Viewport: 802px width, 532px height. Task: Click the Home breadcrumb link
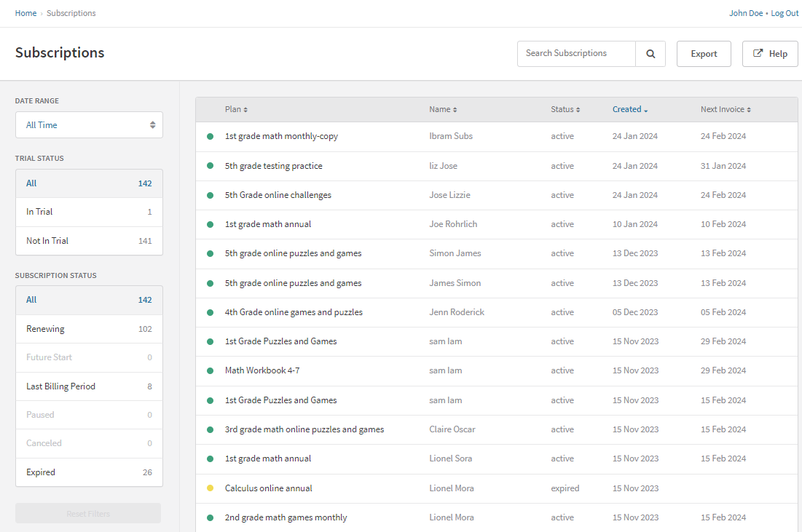25,12
